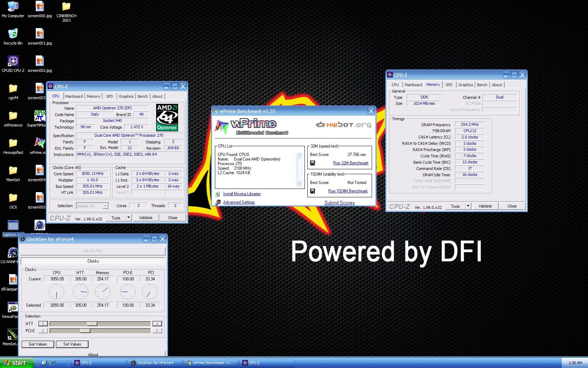
Task: Open SPD tab in CPU-Z memory window
Action: click(x=449, y=85)
